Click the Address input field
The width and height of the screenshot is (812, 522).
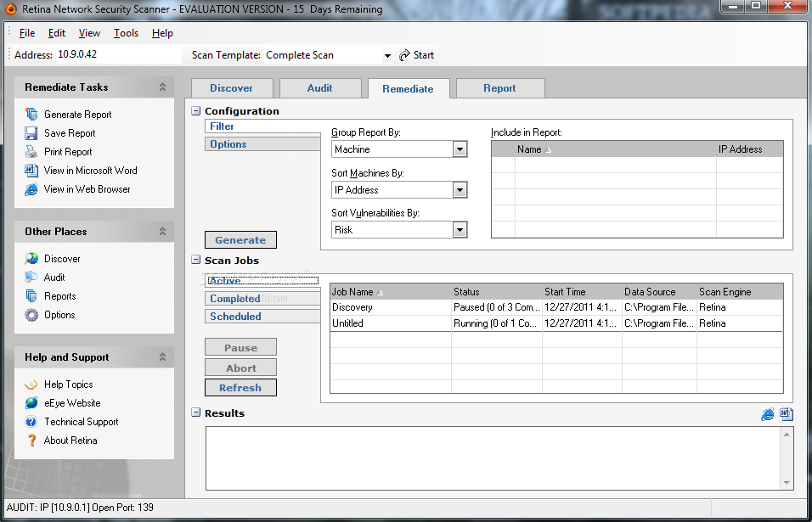pyautogui.click(x=119, y=54)
